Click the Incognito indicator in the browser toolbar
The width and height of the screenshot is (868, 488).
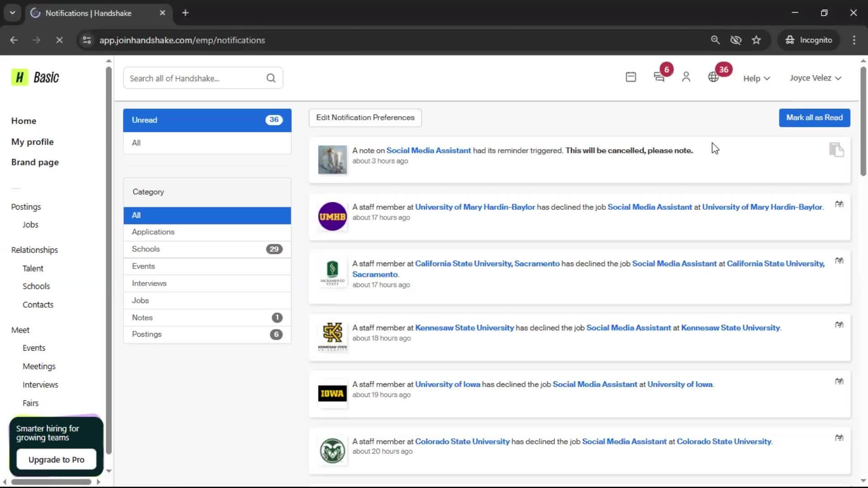click(x=809, y=40)
